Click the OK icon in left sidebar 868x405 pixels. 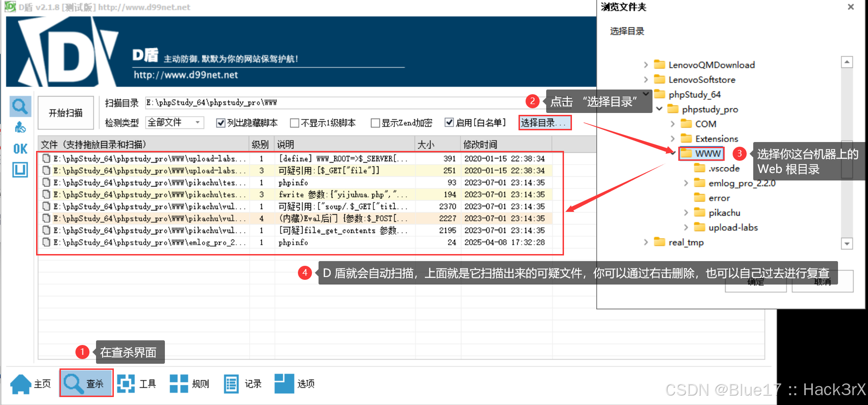click(20, 149)
